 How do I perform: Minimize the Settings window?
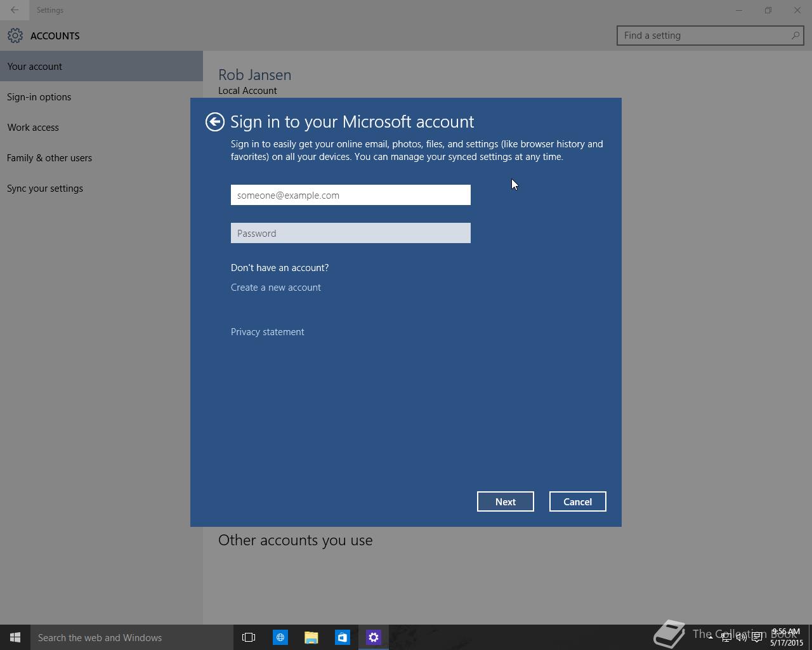pos(739,10)
